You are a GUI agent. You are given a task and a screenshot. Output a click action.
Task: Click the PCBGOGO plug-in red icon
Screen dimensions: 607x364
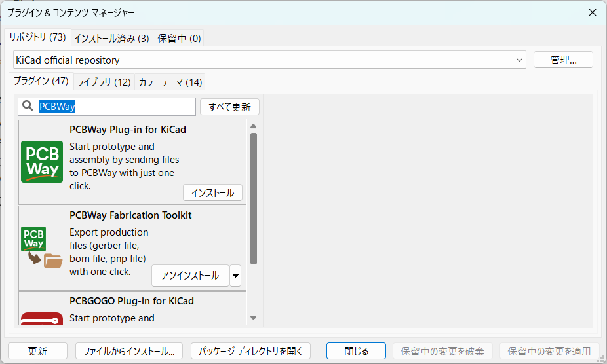42,318
